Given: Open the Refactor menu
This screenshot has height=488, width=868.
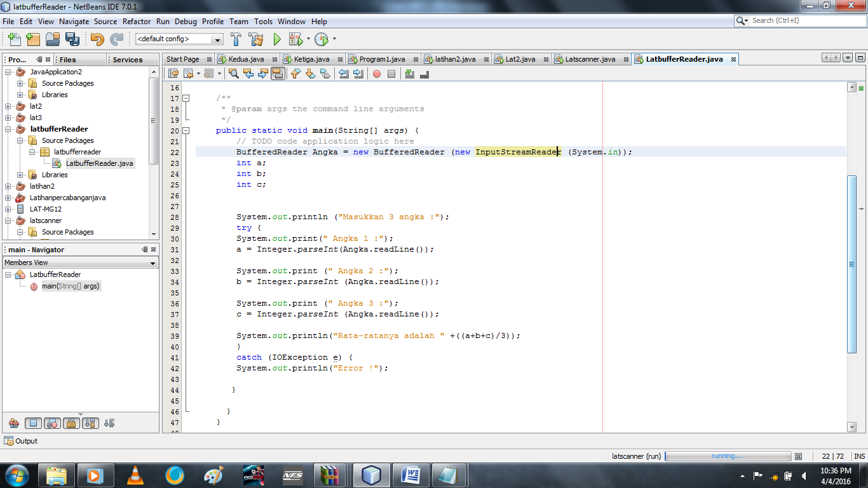Looking at the screenshot, I should point(137,21).
